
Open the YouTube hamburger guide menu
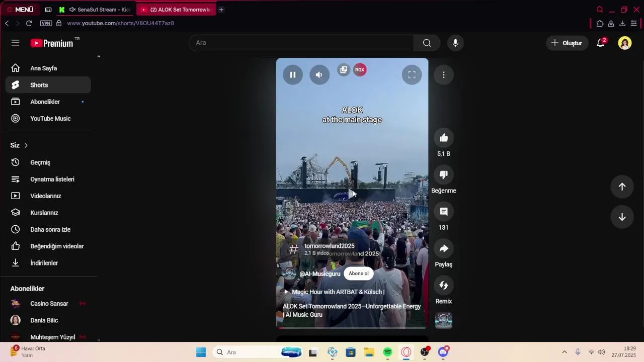pos(16,43)
